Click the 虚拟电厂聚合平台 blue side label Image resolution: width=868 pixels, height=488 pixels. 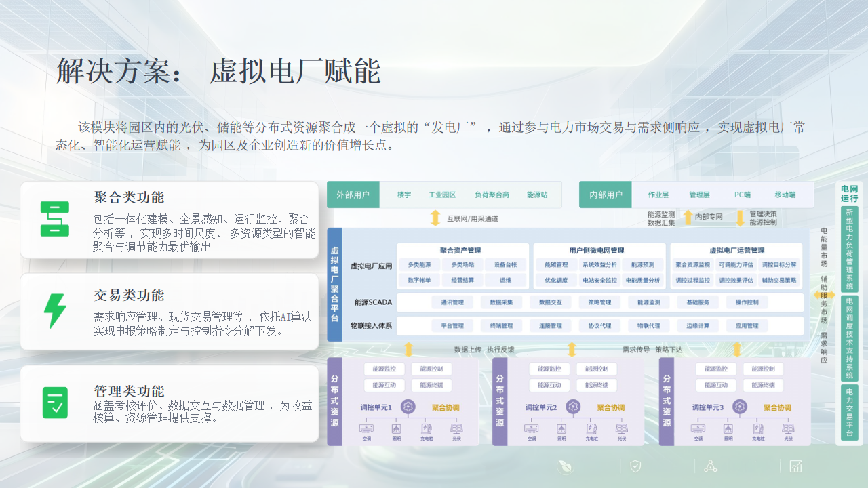(334, 285)
